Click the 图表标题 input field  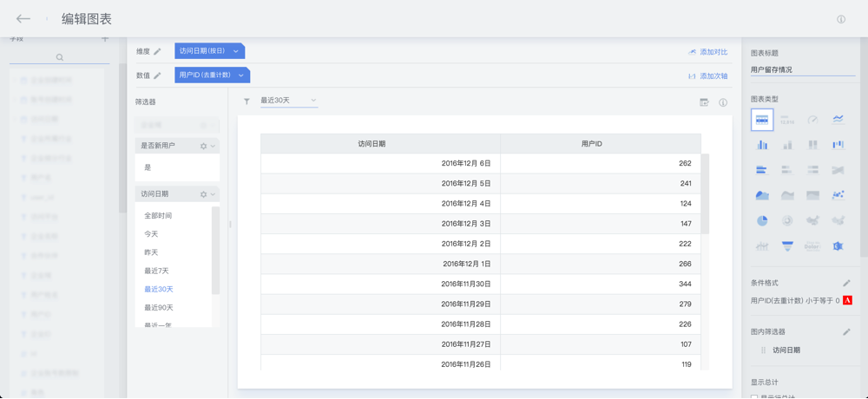coord(803,69)
